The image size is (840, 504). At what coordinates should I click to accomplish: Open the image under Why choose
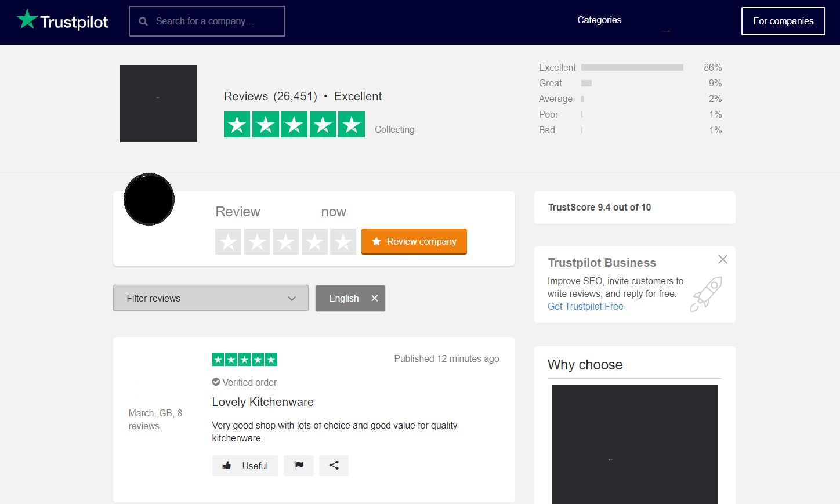coord(635,444)
